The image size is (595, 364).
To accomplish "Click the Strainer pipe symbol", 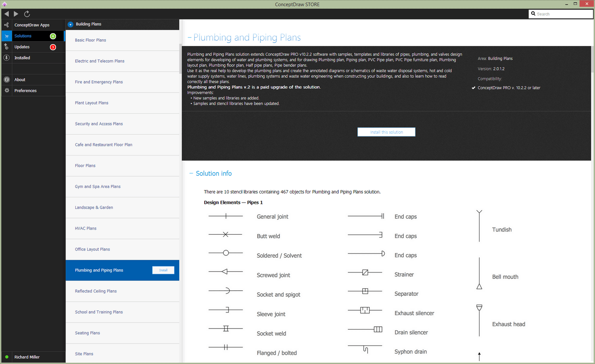I will coord(365,272).
